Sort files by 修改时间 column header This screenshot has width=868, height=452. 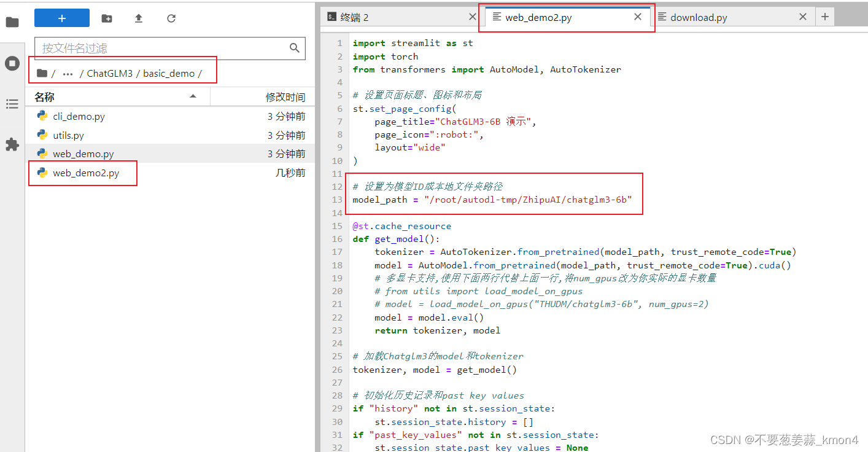click(x=263, y=97)
